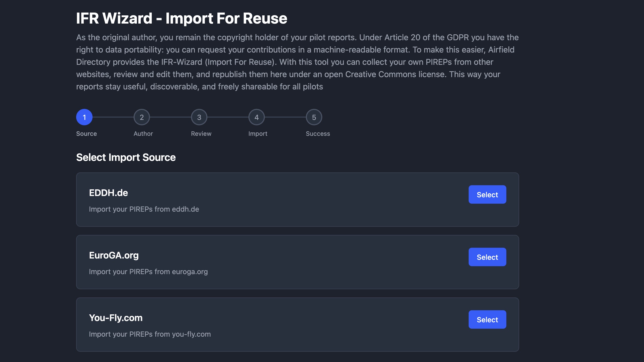Click the Success step label

click(x=318, y=133)
